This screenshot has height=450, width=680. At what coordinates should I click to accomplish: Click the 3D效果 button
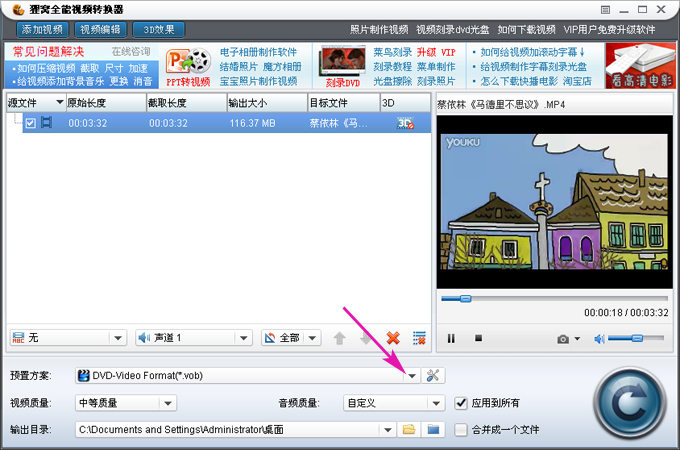[x=159, y=29]
